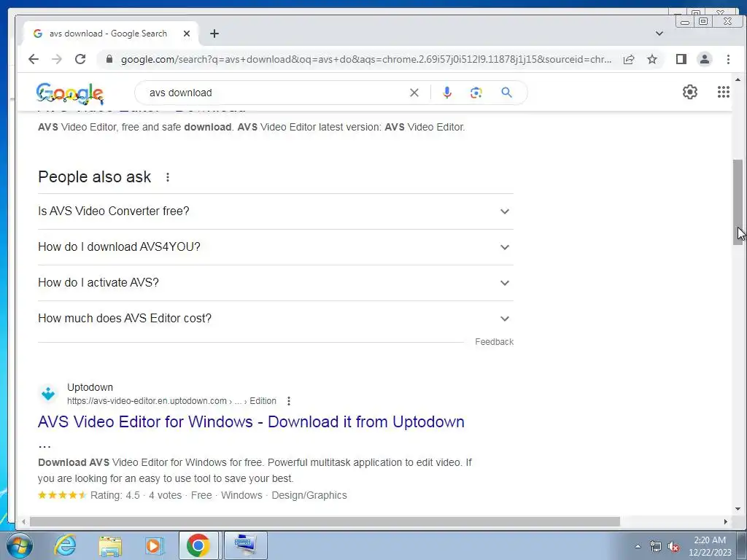
Task: Share this page using address bar icon
Action: point(629,59)
